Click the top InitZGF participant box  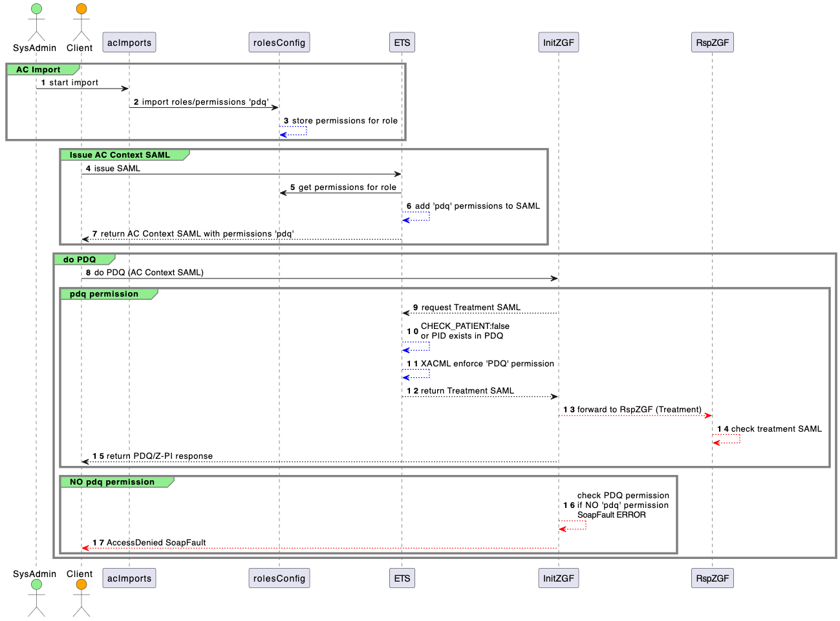[x=559, y=43]
